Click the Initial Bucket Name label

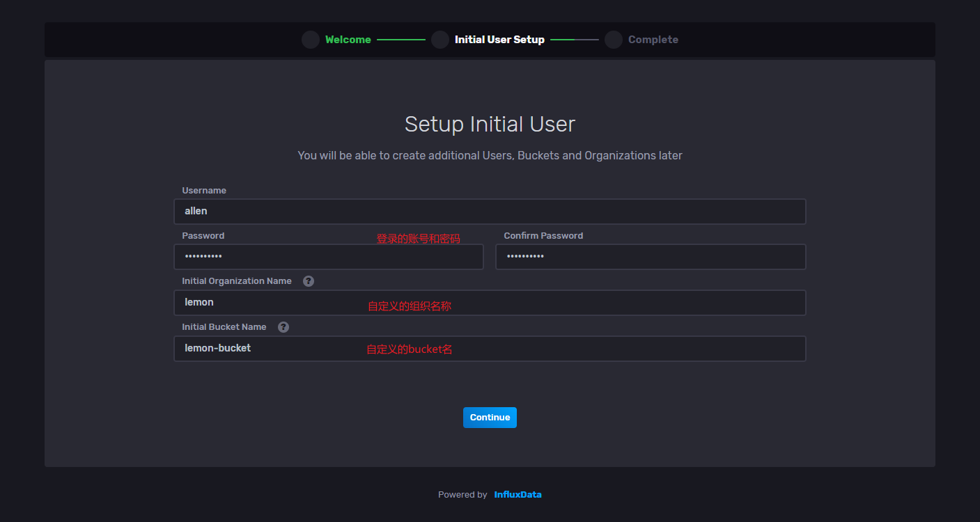coord(224,327)
